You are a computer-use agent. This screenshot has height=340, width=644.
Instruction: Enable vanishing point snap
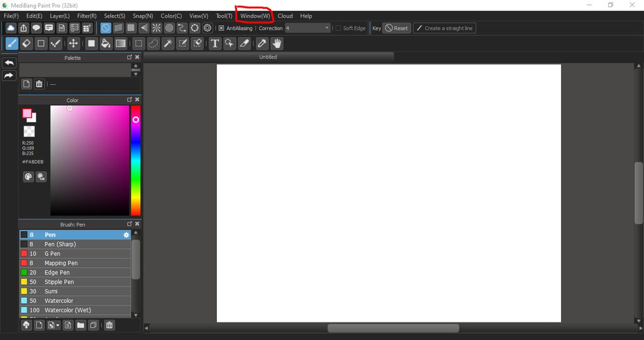click(144, 28)
